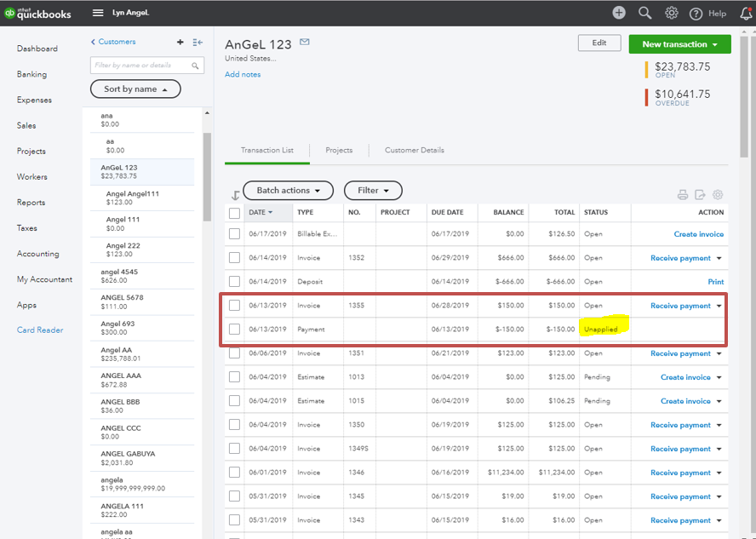Create invoice for Billable Expense row
756x539 pixels.
click(699, 234)
